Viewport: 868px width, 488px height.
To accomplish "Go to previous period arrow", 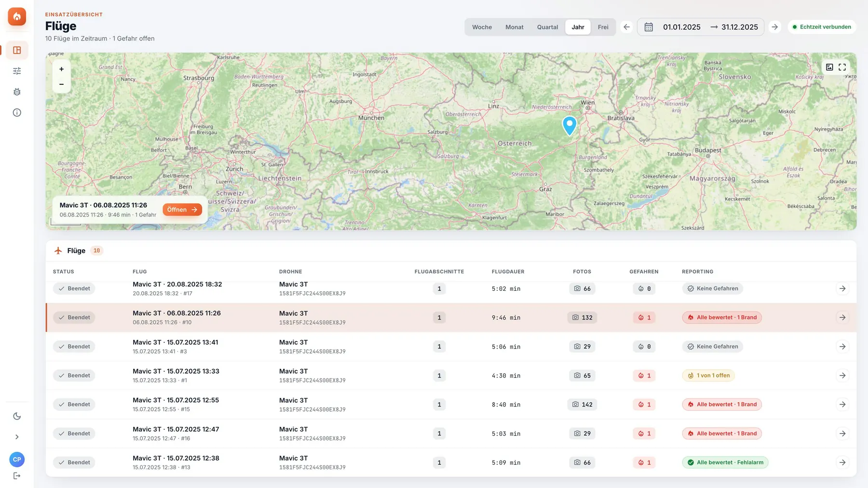I will point(626,27).
